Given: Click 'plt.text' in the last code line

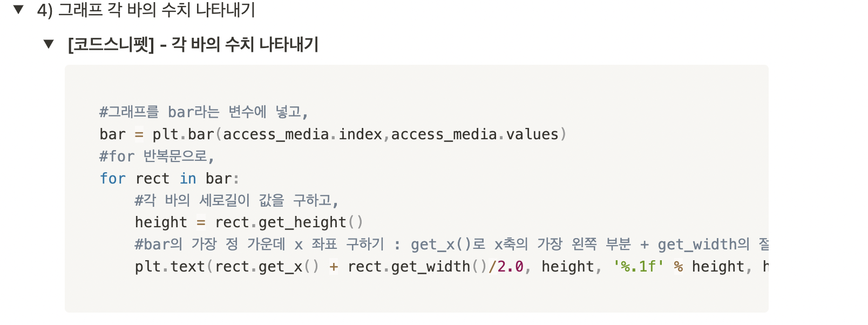Looking at the screenshot, I should (169, 266).
